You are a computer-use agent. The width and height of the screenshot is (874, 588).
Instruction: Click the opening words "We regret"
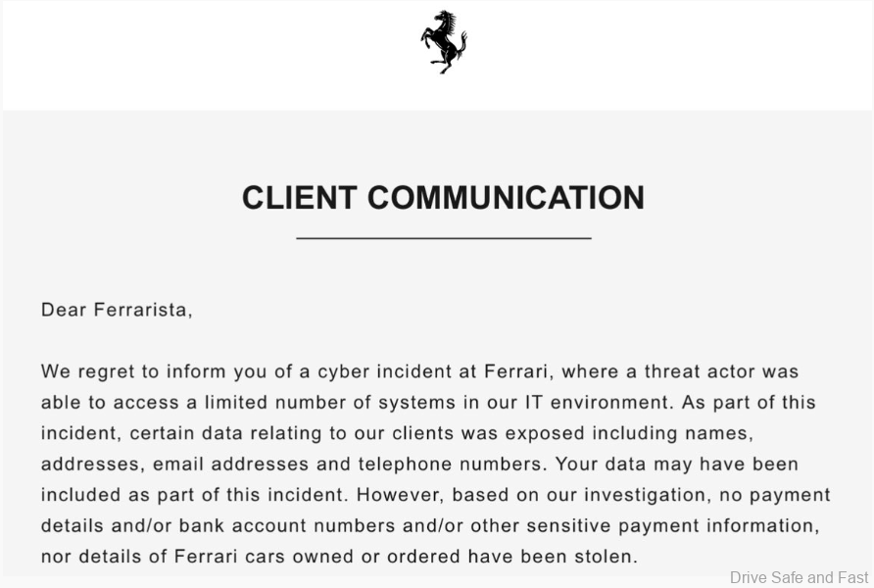86,371
